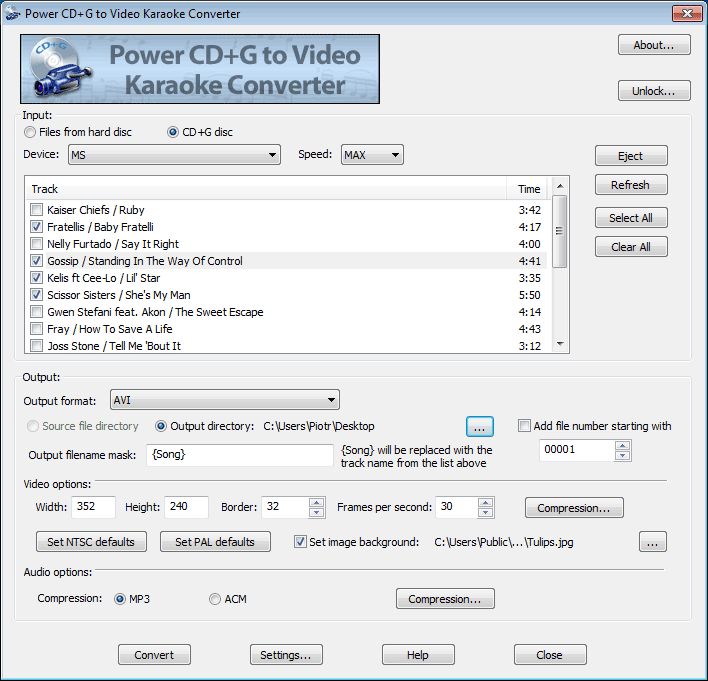This screenshot has width=708, height=681.
Task: Increase the Border value
Action: 317,502
